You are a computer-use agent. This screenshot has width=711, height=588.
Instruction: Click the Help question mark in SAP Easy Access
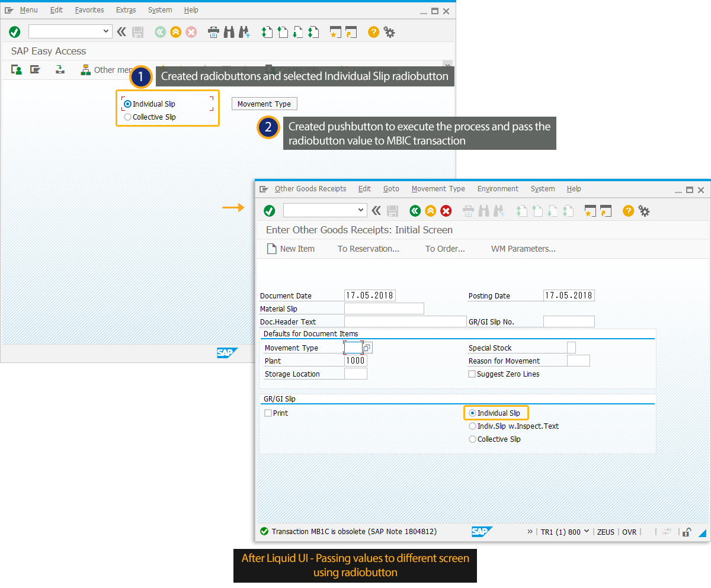point(373,32)
